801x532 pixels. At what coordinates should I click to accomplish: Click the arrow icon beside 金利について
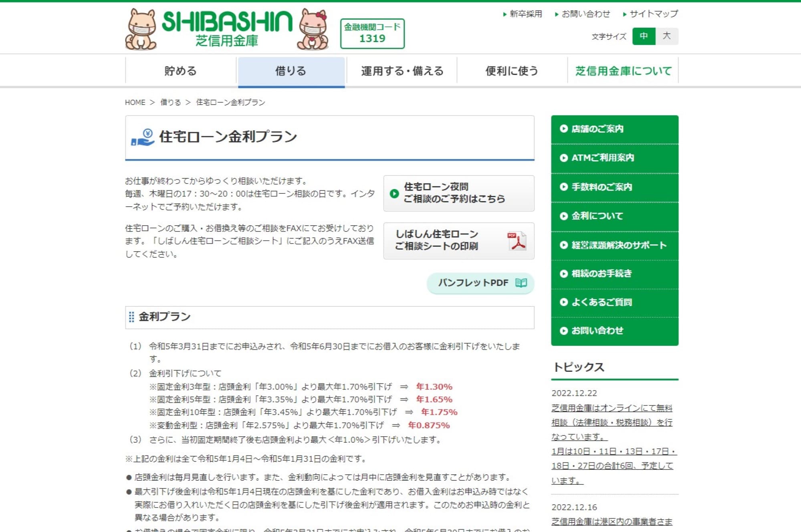564,216
